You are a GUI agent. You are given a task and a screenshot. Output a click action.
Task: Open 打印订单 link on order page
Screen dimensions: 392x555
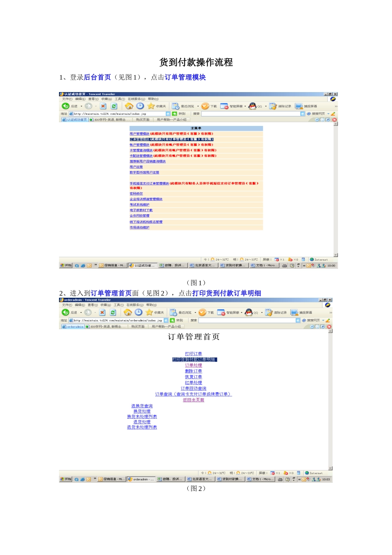[194, 354]
